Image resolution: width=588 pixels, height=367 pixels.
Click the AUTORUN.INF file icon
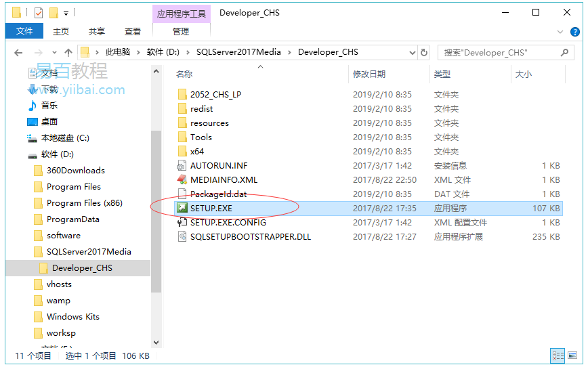[x=182, y=165]
